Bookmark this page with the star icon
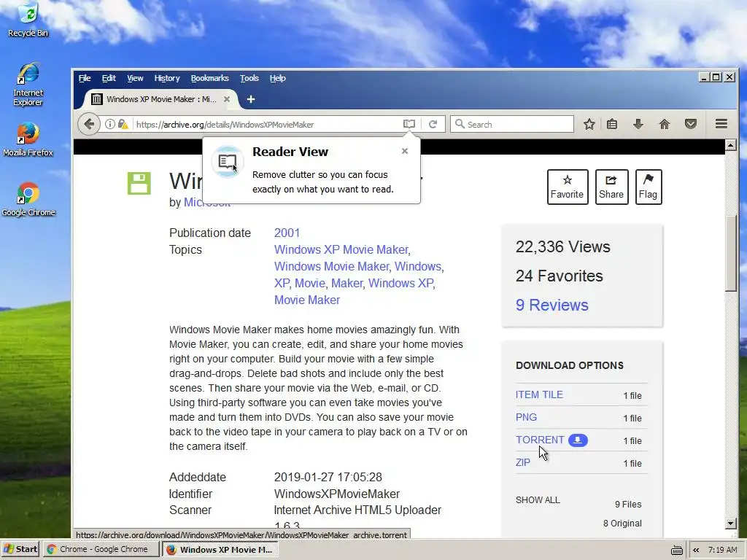Viewport: 747px width, 560px height. click(x=589, y=124)
